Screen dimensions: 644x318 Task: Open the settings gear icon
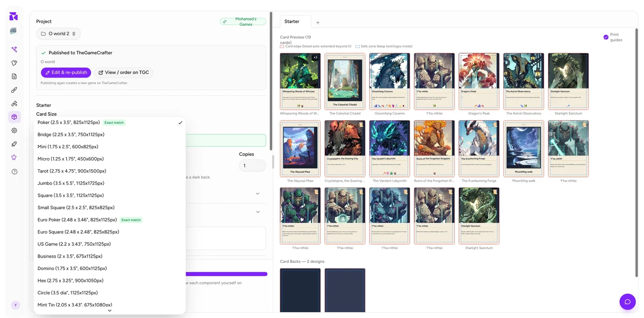[x=14, y=131]
